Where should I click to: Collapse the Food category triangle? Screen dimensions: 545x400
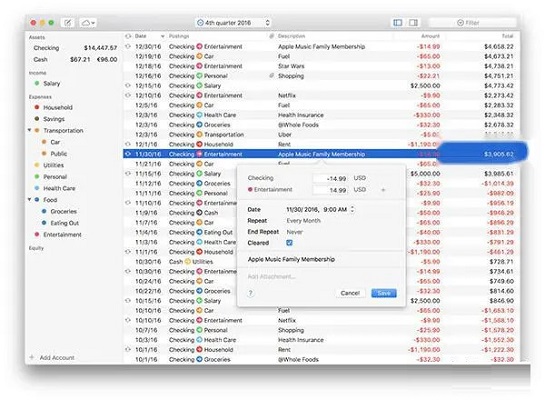pyautogui.click(x=30, y=199)
